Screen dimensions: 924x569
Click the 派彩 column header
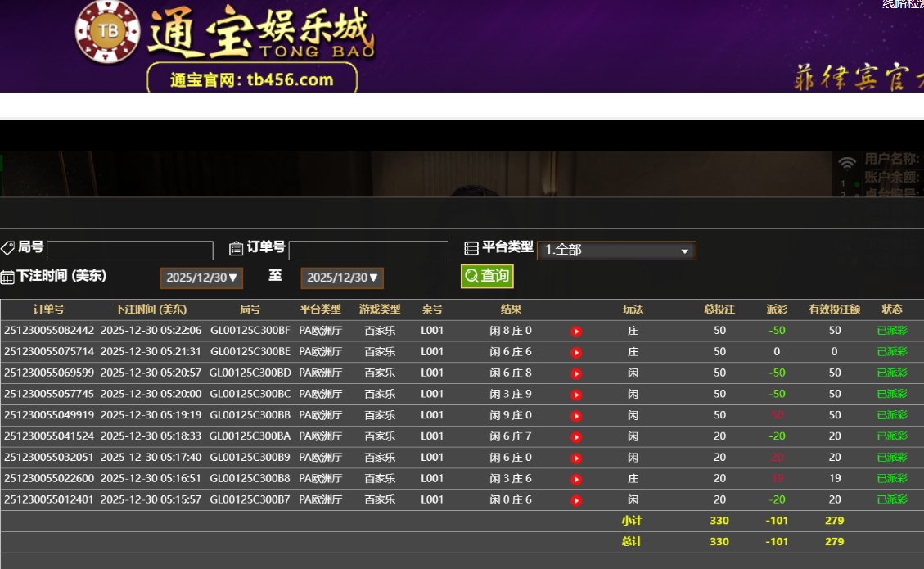[776, 309]
